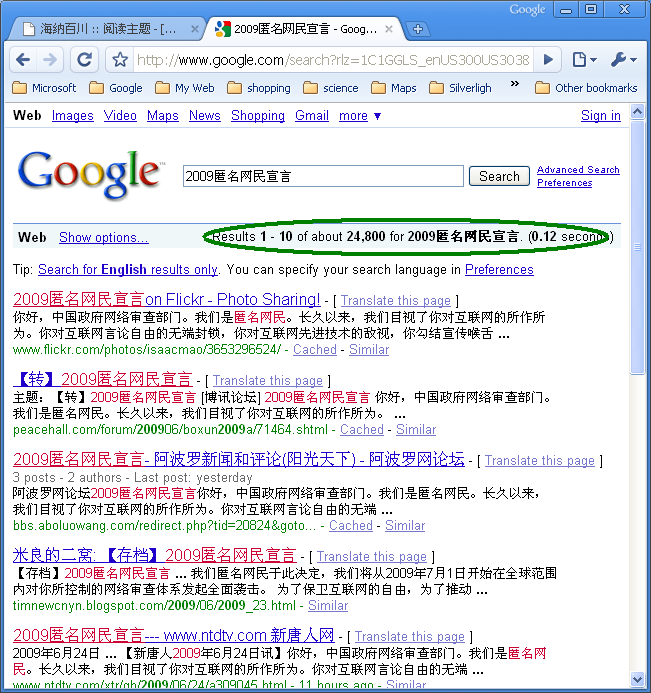Open the page menu icon
651x693 pixels.
pos(584,59)
